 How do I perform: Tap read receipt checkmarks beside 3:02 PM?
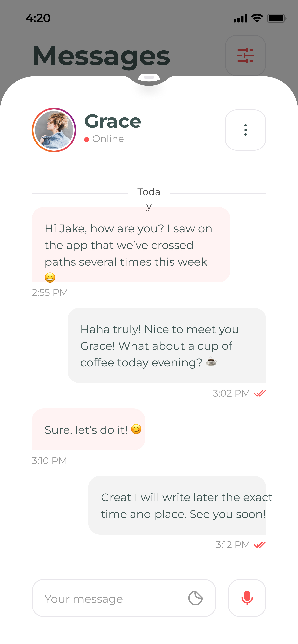coord(260,394)
